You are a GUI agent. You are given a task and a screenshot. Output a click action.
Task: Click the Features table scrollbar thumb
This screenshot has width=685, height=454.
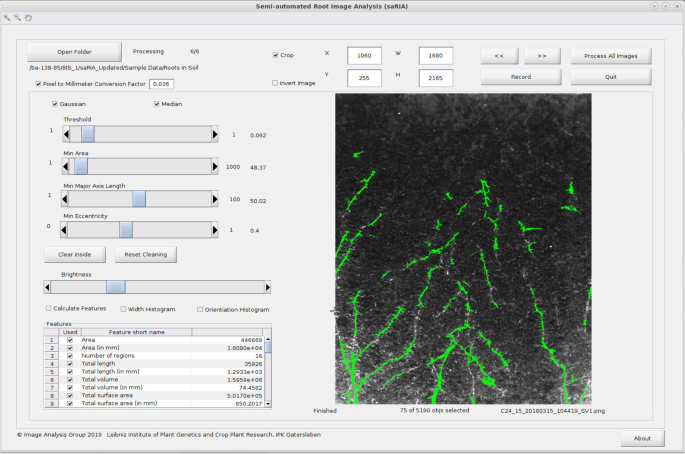click(x=268, y=348)
